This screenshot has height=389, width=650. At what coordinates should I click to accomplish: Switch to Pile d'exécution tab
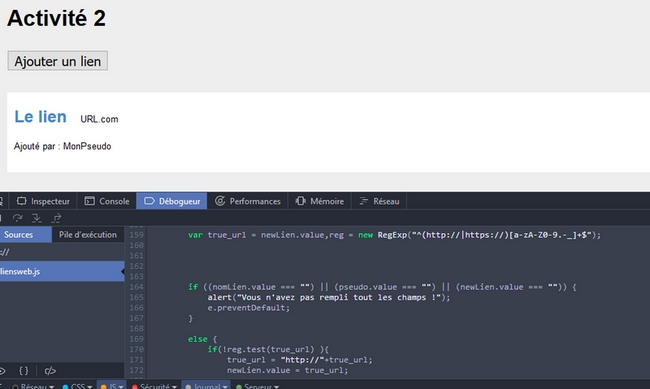click(88, 234)
